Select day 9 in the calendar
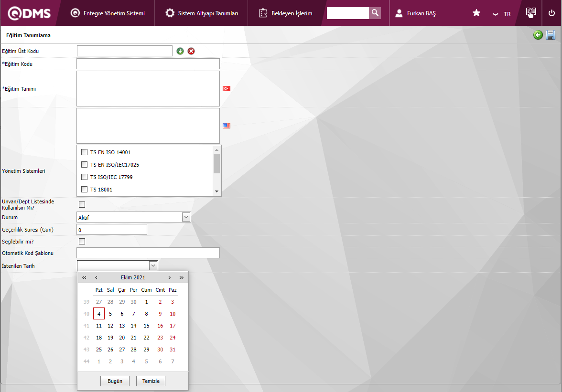The image size is (562, 392). pyautogui.click(x=160, y=314)
